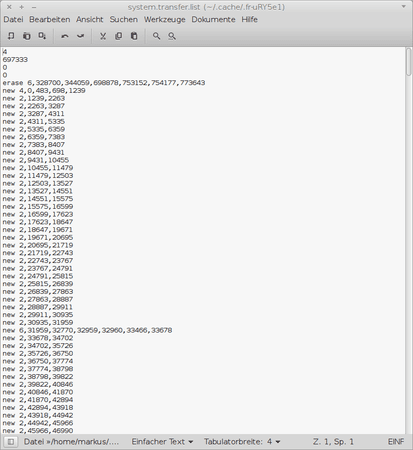Redo action using the toolbar arrow
413x450 pixels.
pos(81,36)
